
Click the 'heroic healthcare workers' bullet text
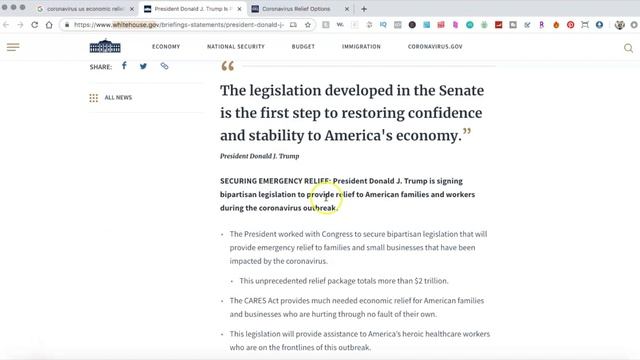point(445,334)
